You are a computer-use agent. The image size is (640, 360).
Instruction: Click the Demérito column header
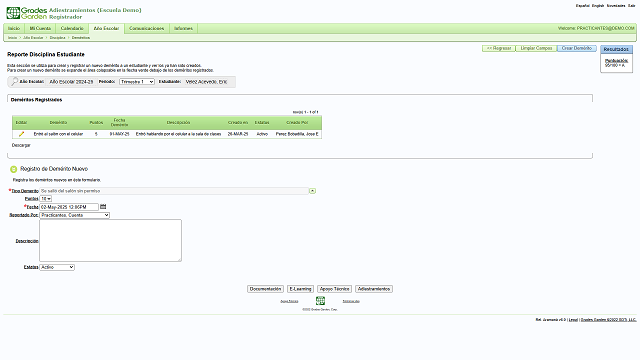tap(58, 122)
